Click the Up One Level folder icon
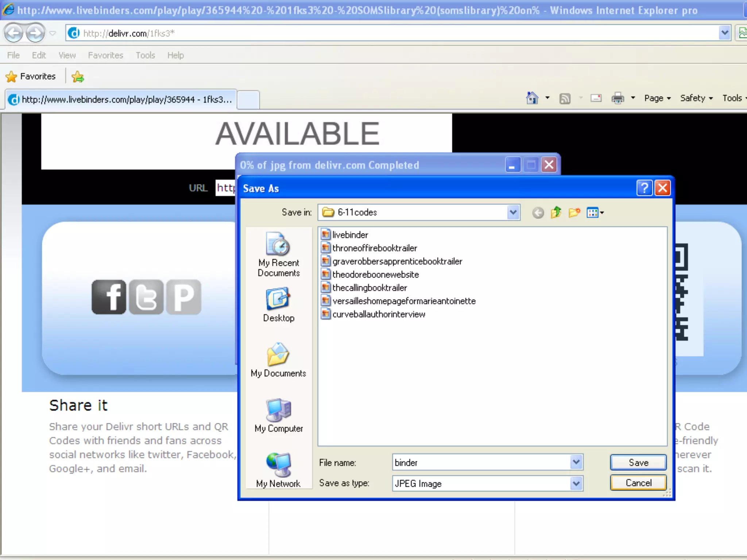The width and height of the screenshot is (747, 560). [x=556, y=212]
